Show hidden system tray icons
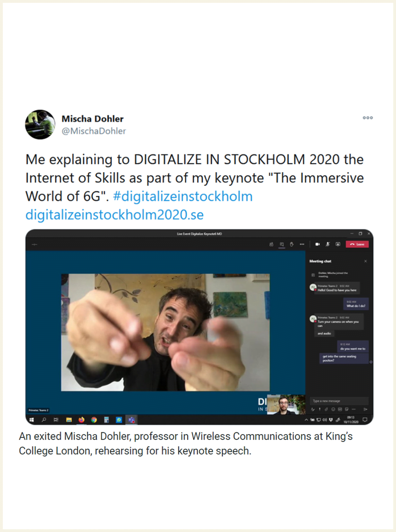Image resolution: width=396 pixels, height=532 pixels. click(x=306, y=420)
